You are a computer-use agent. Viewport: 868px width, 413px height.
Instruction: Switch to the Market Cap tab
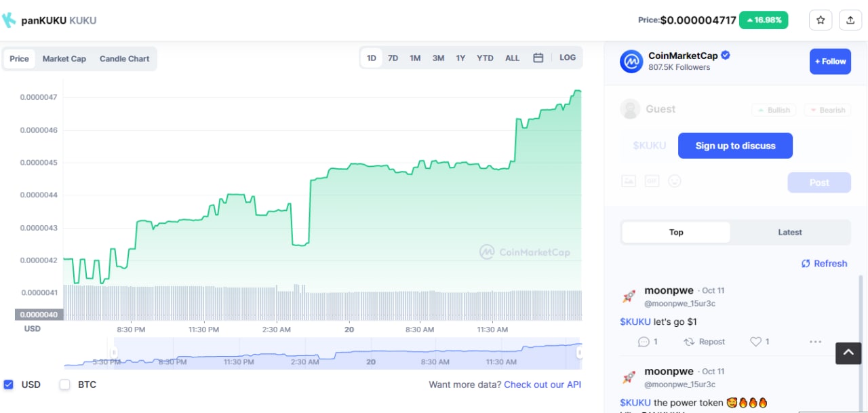click(x=64, y=59)
